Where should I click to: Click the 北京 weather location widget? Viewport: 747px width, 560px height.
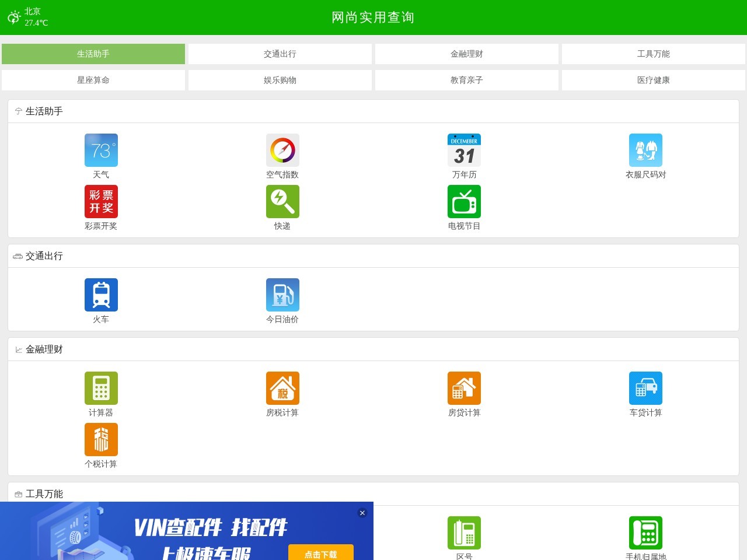[28, 17]
